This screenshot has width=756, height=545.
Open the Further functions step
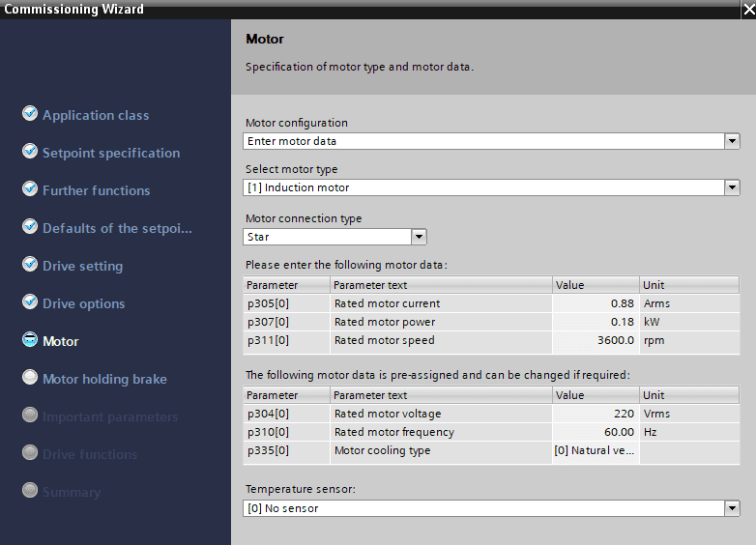pyautogui.click(x=96, y=190)
